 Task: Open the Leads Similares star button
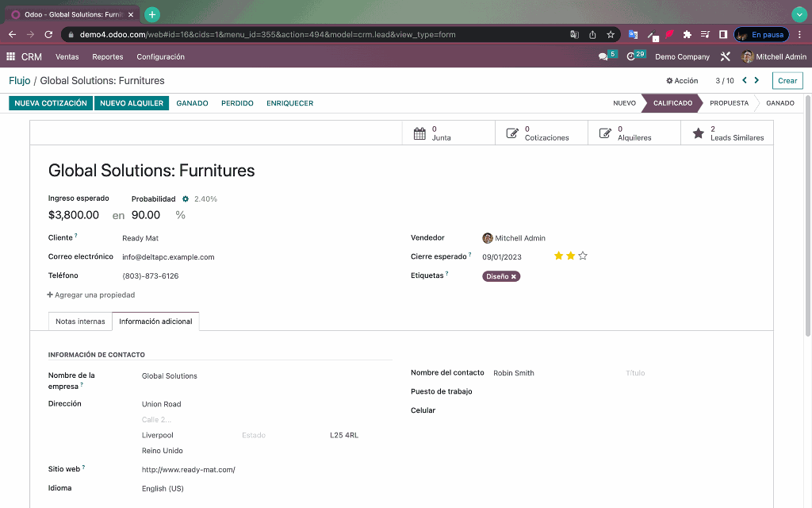click(727, 133)
